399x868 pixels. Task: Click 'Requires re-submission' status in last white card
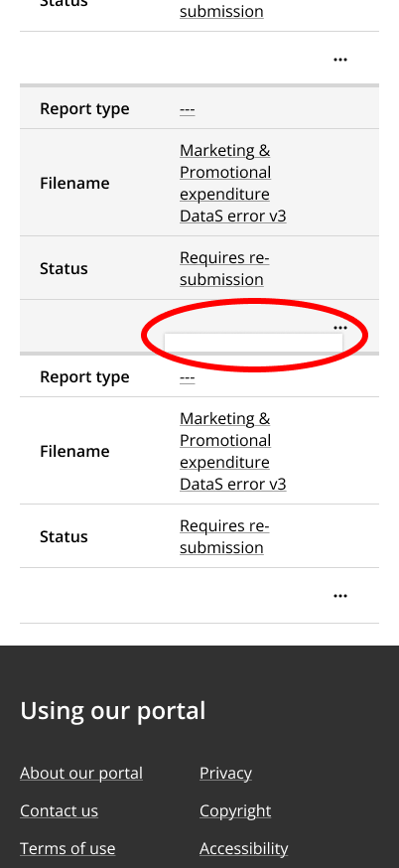[x=224, y=536]
